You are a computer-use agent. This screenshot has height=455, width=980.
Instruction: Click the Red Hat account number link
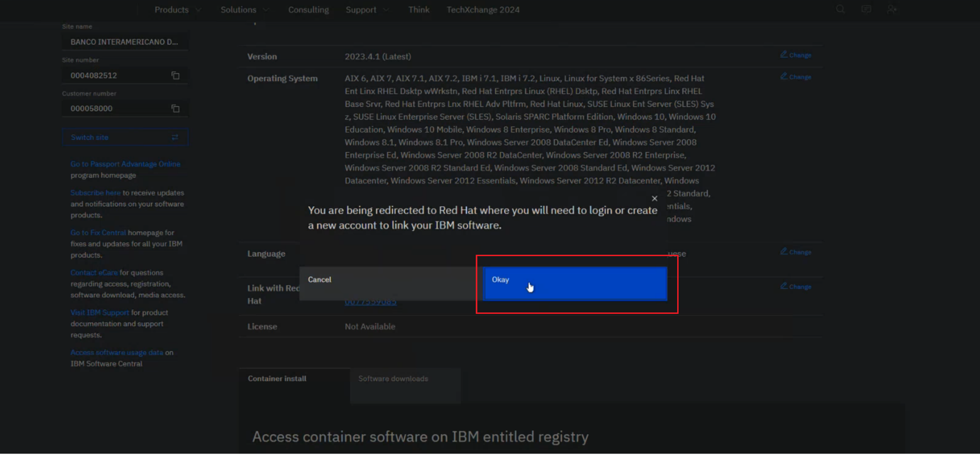click(x=370, y=302)
